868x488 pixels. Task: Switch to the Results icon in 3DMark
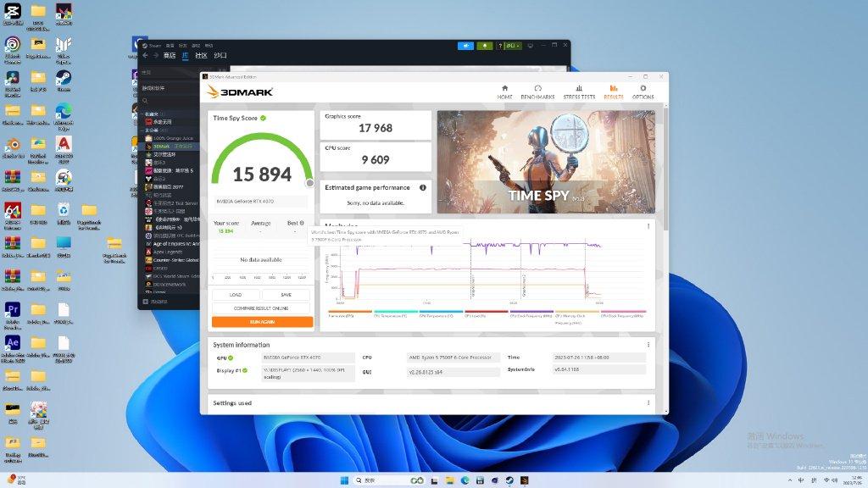[614, 91]
